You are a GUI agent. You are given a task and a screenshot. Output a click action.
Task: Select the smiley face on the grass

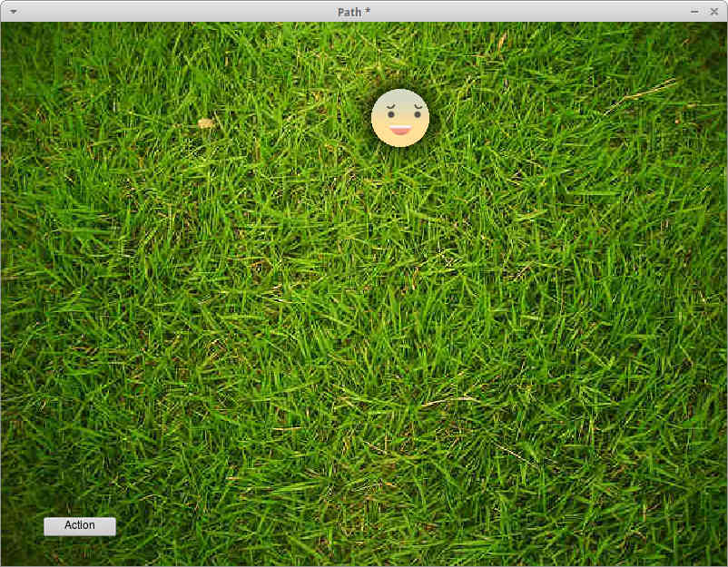[399, 118]
